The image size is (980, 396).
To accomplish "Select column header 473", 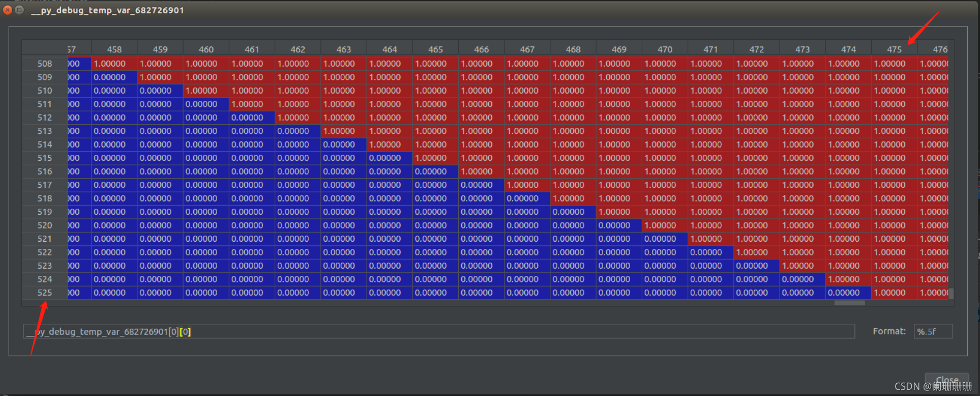I will 803,49.
